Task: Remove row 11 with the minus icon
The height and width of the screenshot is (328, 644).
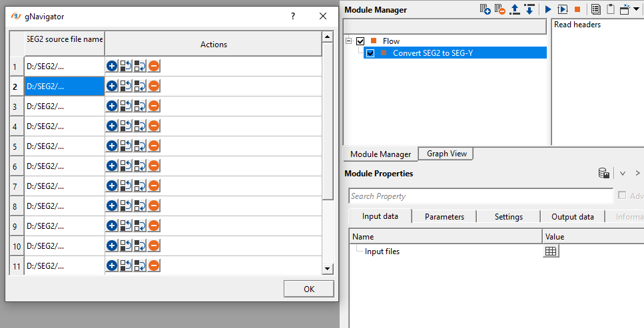Action: pos(154,265)
